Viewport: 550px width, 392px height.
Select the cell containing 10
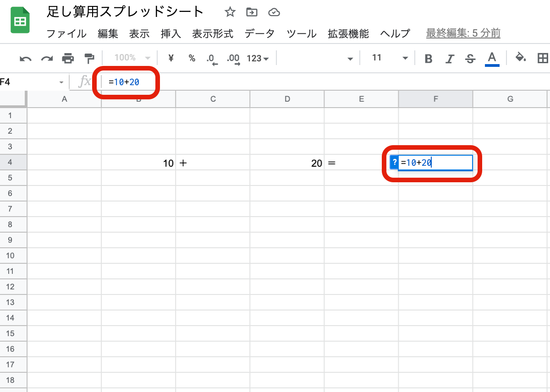tap(138, 163)
